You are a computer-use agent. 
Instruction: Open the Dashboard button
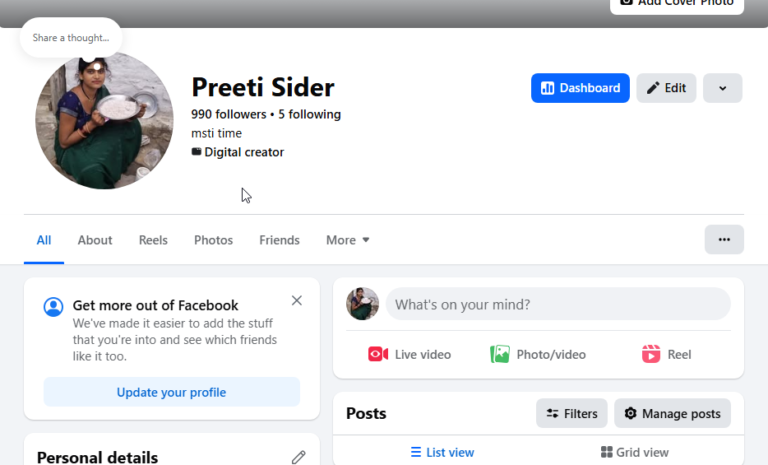[x=580, y=88]
